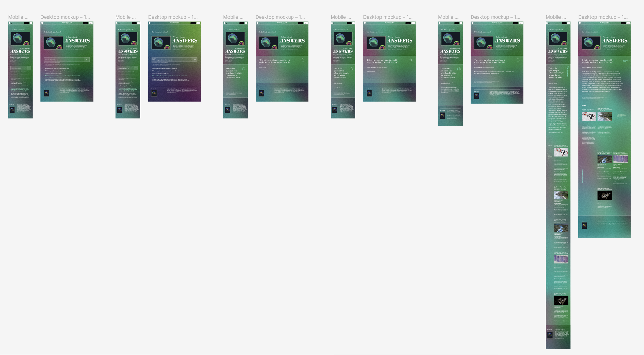Select the rightmost 'Desktop mockup – 1...' frame label

pos(603,17)
